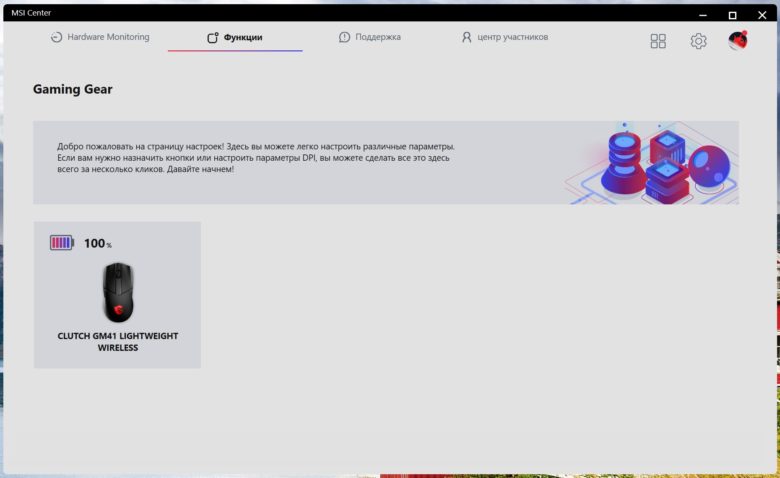Close the MSI Center window

(x=762, y=15)
